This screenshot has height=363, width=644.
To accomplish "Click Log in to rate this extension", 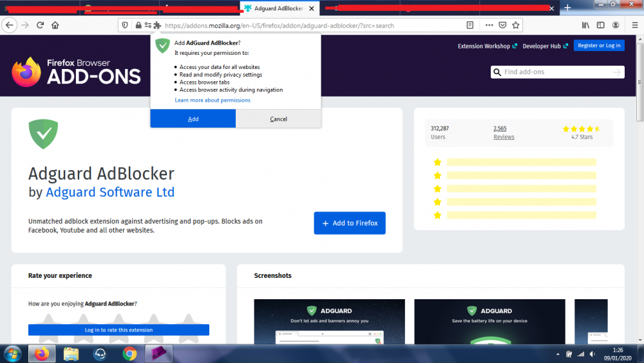I will pos(118,329).
